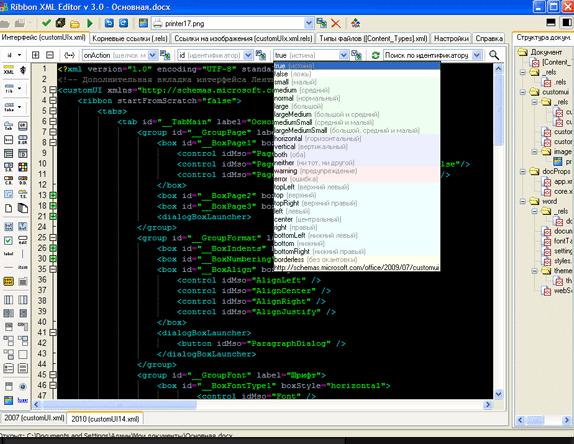Expand folded code at line 26

pyautogui.click(x=53, y=248)
